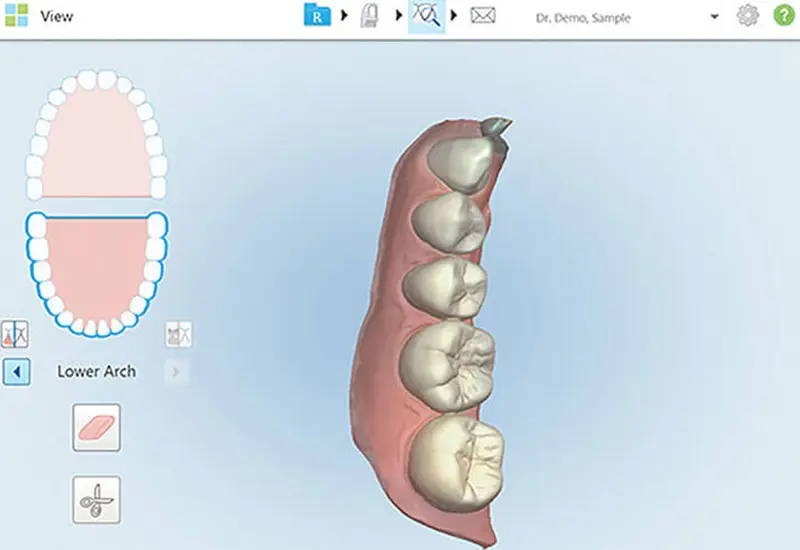
Task: Open help with the green question mark
Action: [x=784, y=15]
